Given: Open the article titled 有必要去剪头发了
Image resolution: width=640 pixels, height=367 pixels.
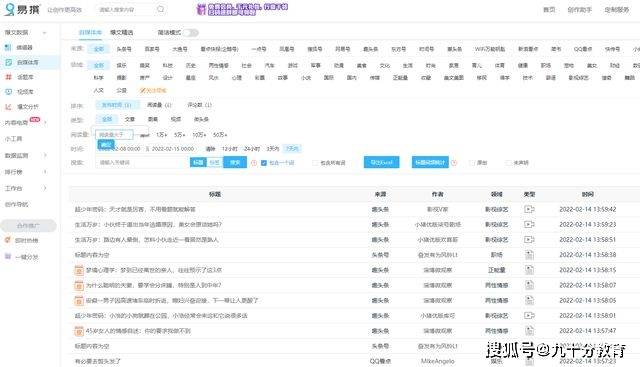Looking at the screenshot, I should [x=98, y=361].
